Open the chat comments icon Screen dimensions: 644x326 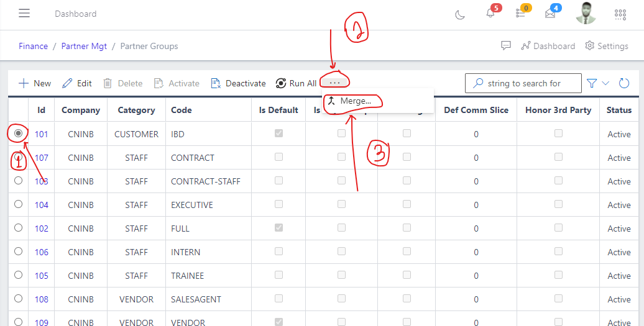tap(506, 46)
